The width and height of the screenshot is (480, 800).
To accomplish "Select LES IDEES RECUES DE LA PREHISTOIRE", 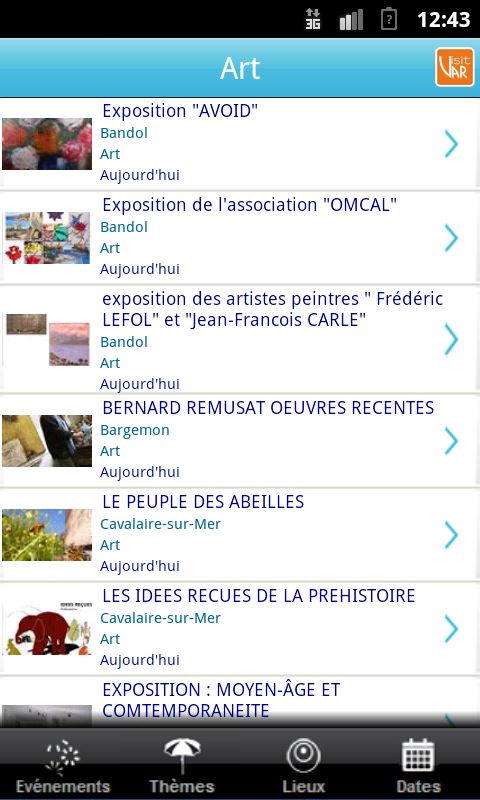I will (x=259, y=595).
